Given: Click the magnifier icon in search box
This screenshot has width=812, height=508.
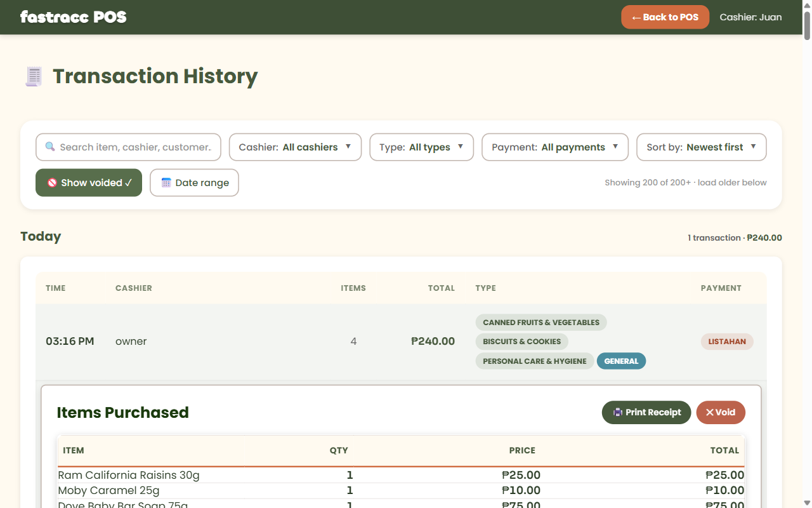Looking at the screenshot, I should click(x=50, y=147).
